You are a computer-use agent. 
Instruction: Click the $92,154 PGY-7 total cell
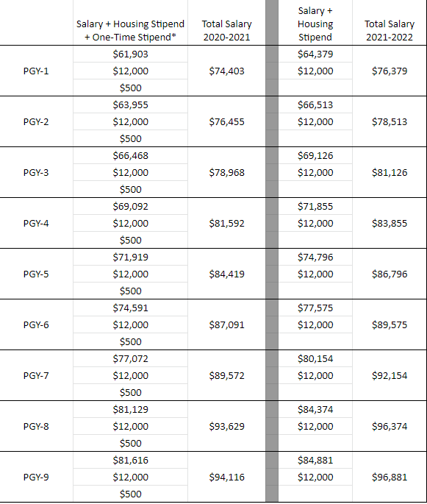(x=390, y=375)
